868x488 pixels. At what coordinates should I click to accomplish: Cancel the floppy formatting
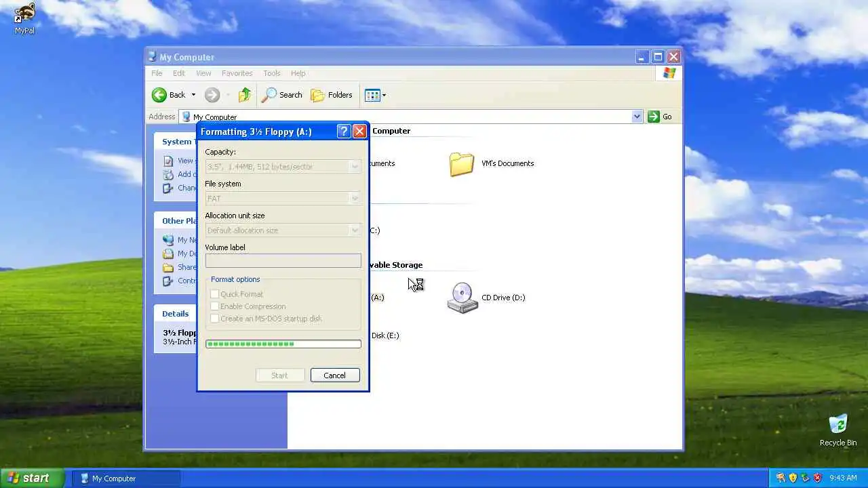(335, 375)
